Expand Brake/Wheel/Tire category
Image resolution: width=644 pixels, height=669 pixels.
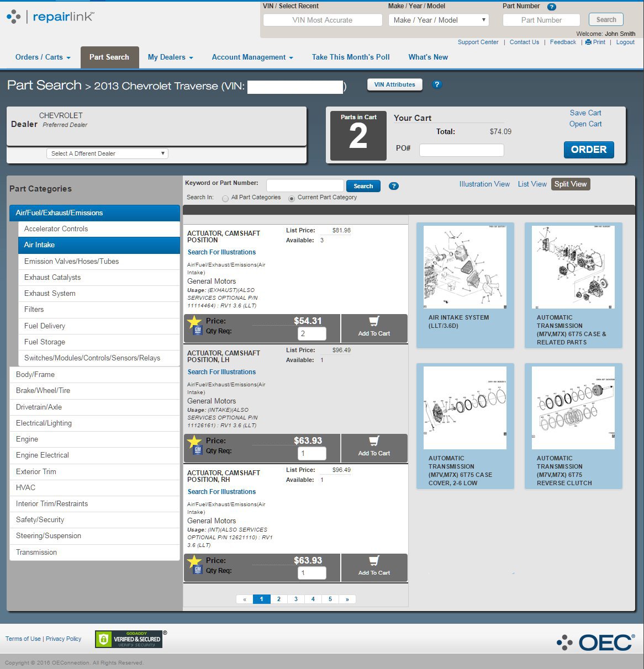click(95, 390)
